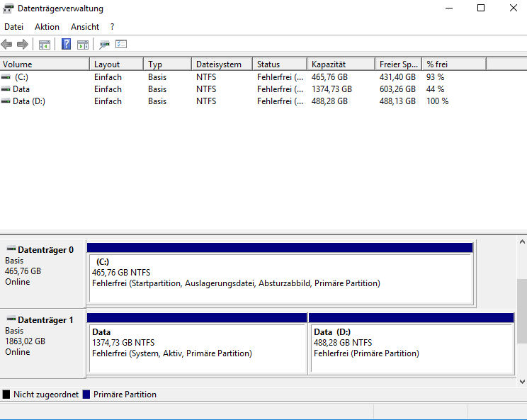Click the scroll up arrow of the disk pane

522,242
